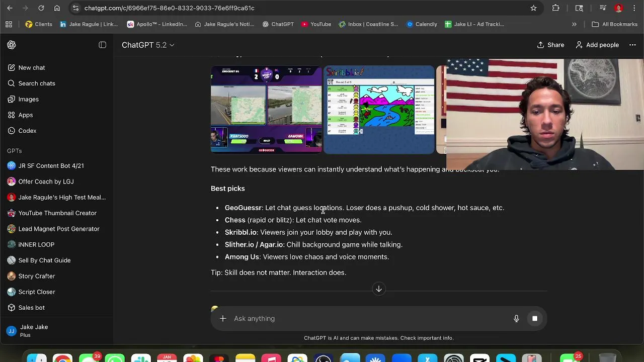This screenshot has height=362, width=644.
Task: Open the apps grid in bookmarks bar
Action: tap(9, 24)
